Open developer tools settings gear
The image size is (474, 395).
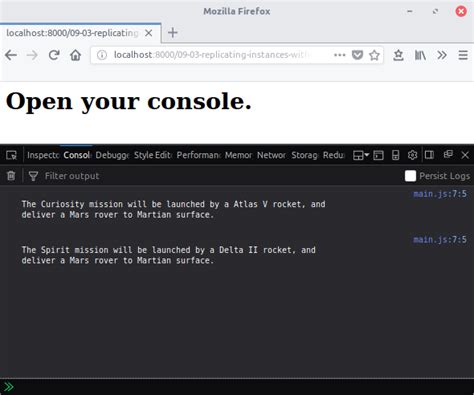click(x=412, y=155)
